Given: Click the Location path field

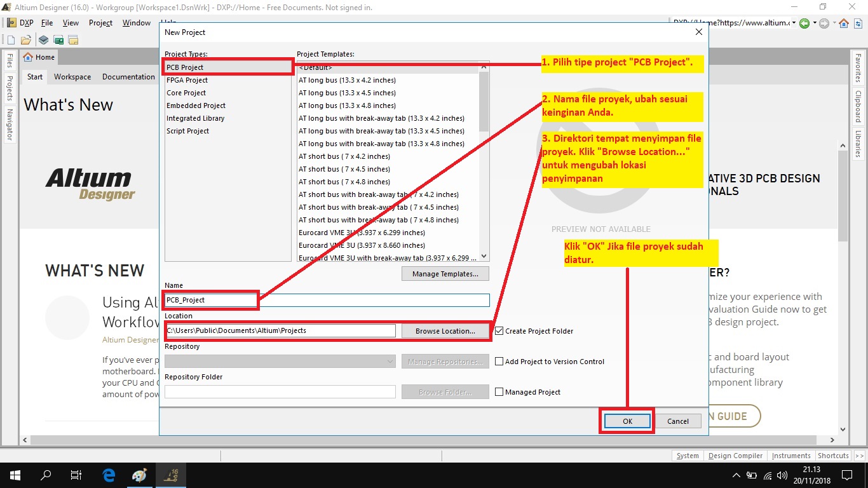Looking at the screenshot, I should point(280,331).
